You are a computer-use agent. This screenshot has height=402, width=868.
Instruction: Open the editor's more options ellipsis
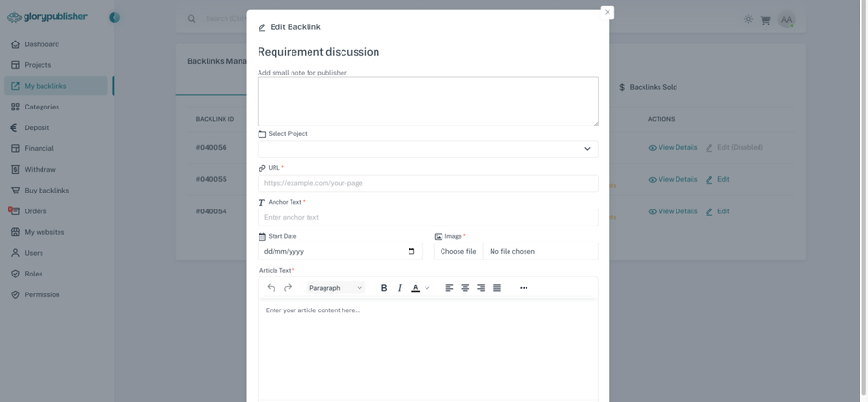click(x=524, y=288)
